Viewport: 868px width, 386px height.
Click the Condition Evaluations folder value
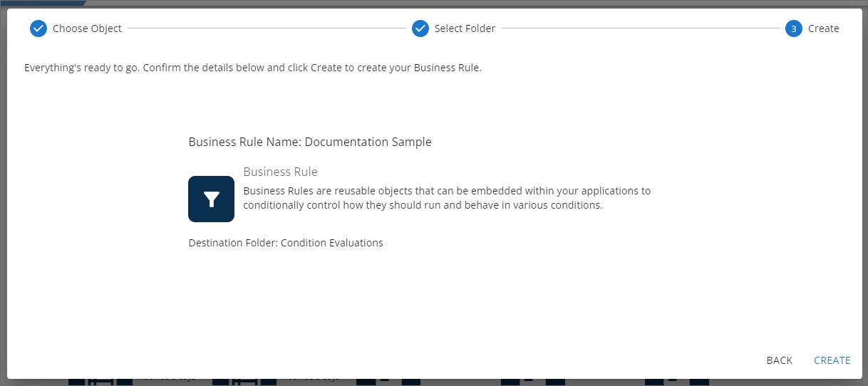tap(332, 243)
